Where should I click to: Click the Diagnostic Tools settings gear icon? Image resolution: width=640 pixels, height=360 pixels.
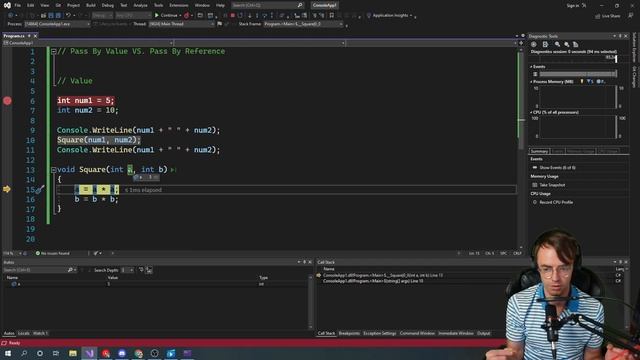pyautogui.click(x=534, y=44)
